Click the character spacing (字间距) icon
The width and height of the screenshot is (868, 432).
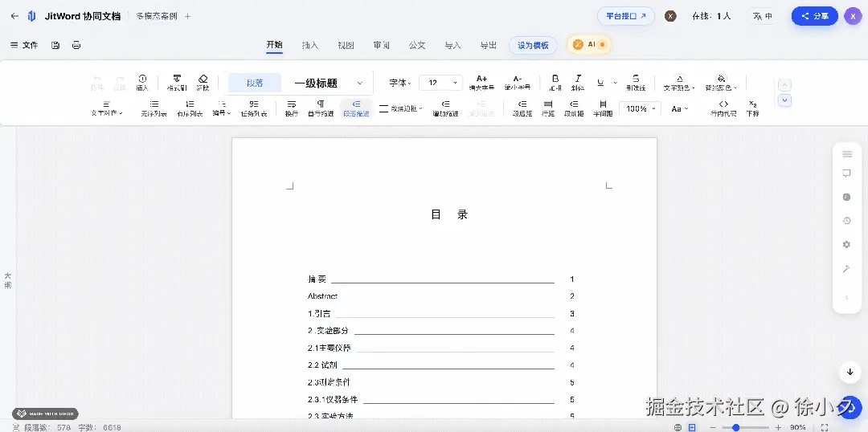click(603, 104)
